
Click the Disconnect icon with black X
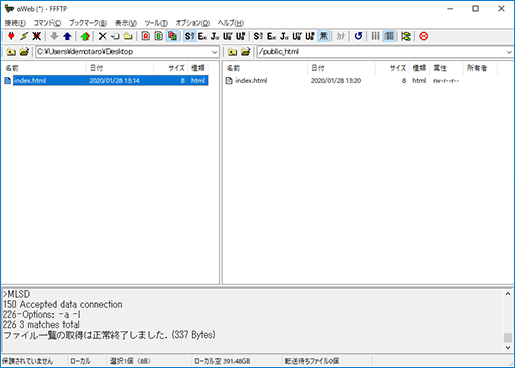click(36, 36)
